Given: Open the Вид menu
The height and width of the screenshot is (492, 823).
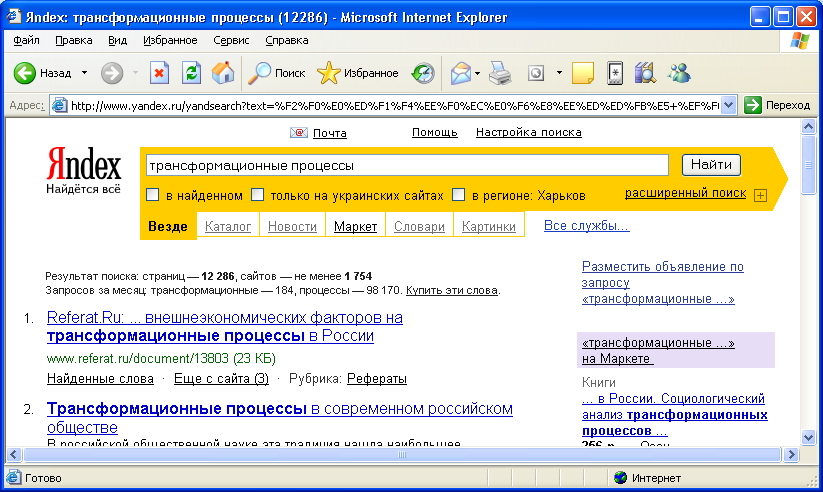Looking at the screenshot, I should pos(118,40).
